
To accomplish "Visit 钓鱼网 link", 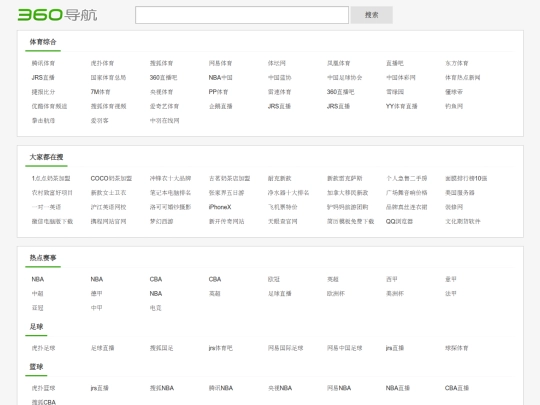I will 454,106.
